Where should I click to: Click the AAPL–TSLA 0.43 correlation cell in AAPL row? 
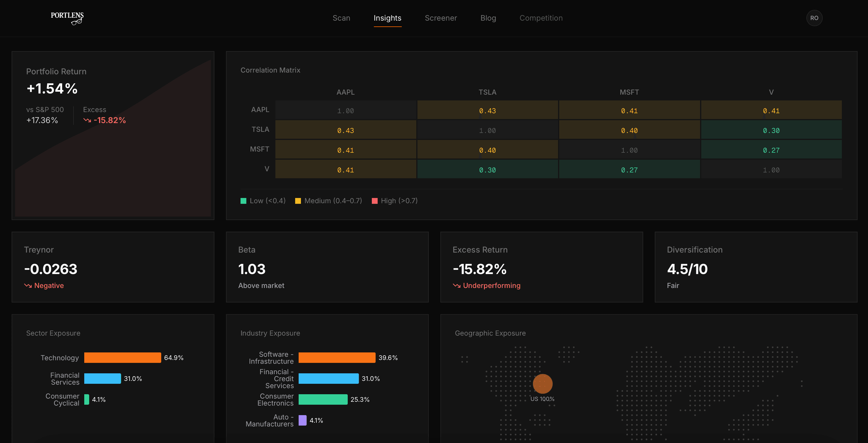487,110
